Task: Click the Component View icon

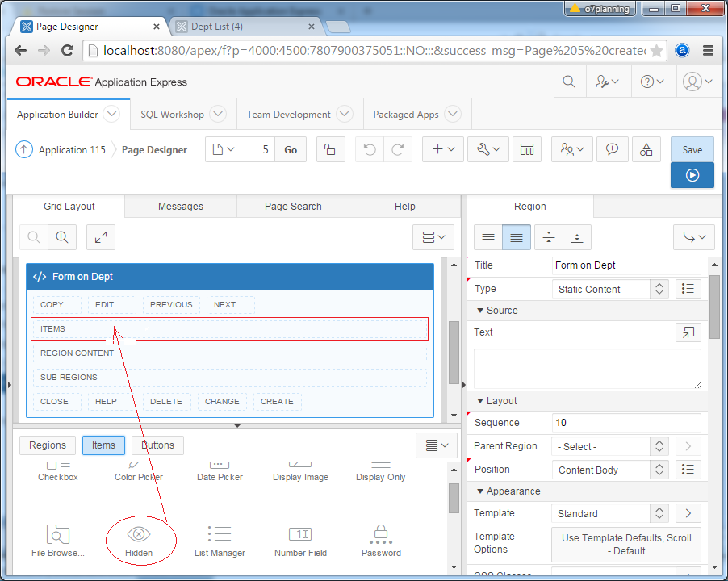Action: [527, 149]
